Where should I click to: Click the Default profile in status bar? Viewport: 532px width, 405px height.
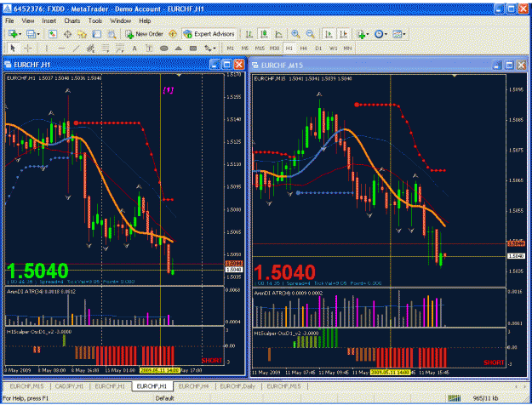164,398
